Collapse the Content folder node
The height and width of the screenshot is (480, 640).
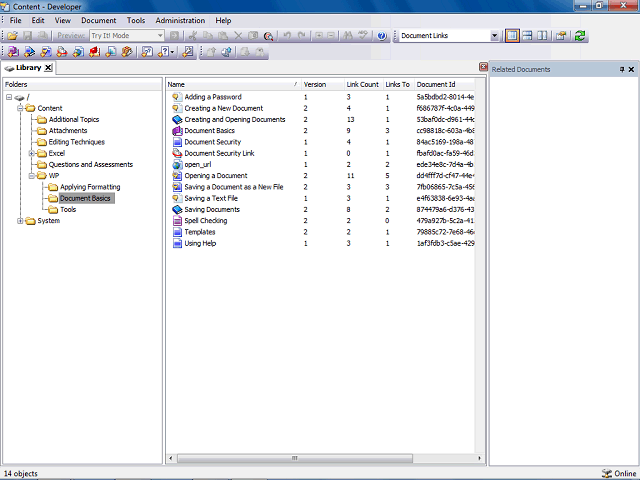pyautogui.click(x=20, y=108)
